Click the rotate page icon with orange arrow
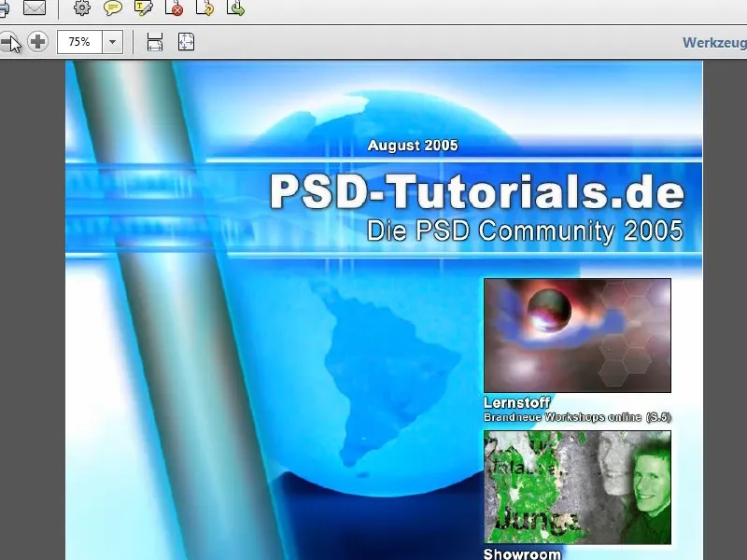This screenshot has height=560, width=747. pos(205,8)
